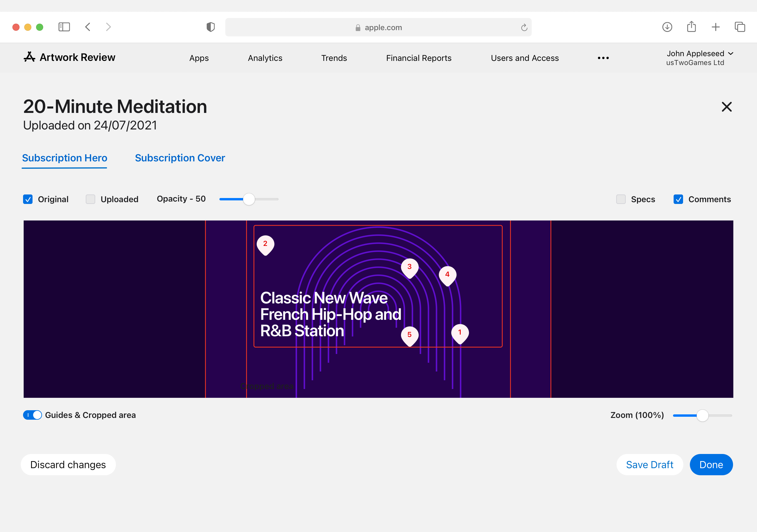Switch to the Subscription Cover tab
The image size is (757, 532).
click(180, 158)
